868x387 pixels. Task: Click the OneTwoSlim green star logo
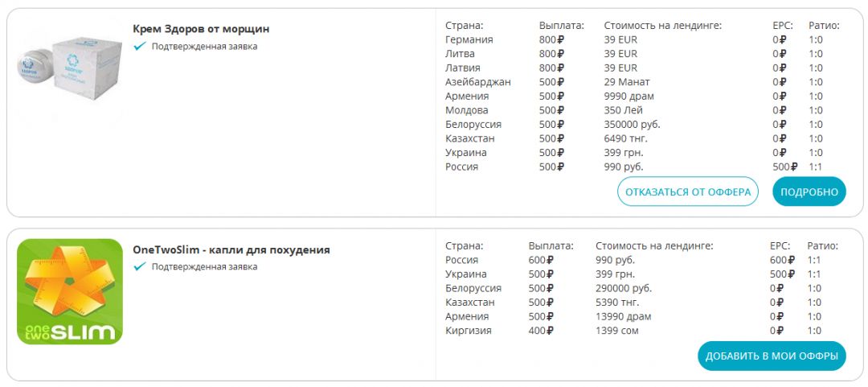pyautogui.click(x=70, y=291)
